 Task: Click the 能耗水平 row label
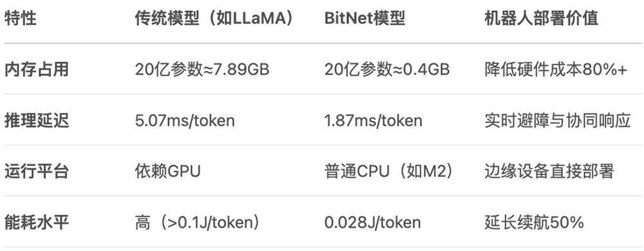coord(36,223)
